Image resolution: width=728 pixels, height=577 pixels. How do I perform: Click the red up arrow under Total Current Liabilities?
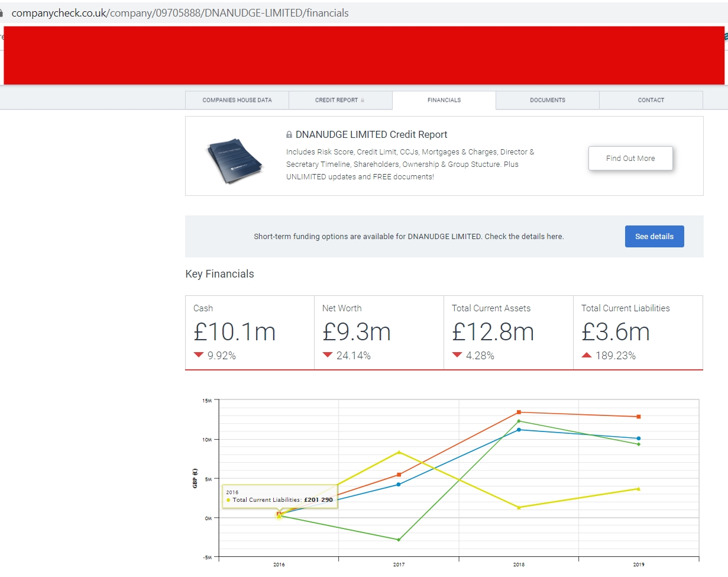(x=587, y=355)
